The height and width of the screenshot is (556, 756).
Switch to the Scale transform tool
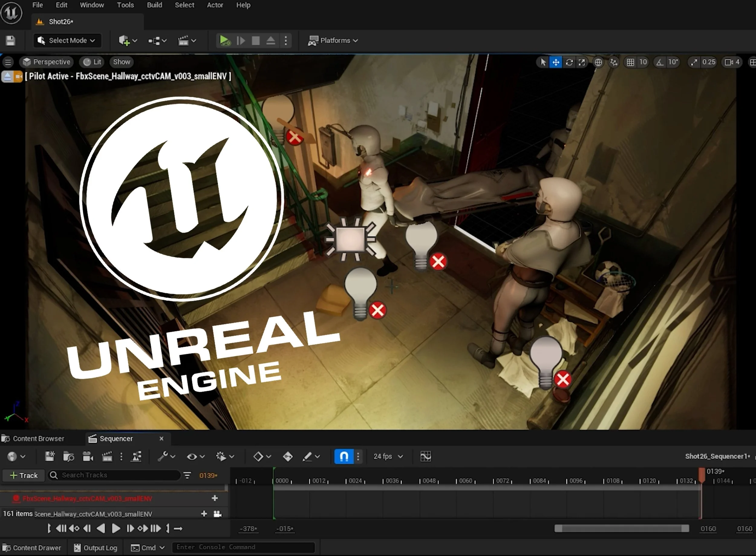coord(582,62)
